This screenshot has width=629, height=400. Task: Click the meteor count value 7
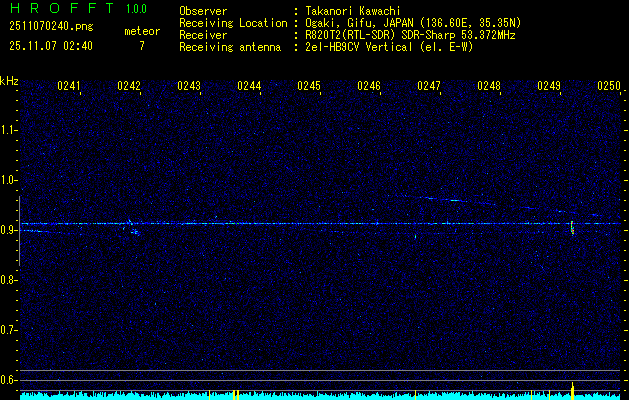pyautogui.click(x=141, y=46)
